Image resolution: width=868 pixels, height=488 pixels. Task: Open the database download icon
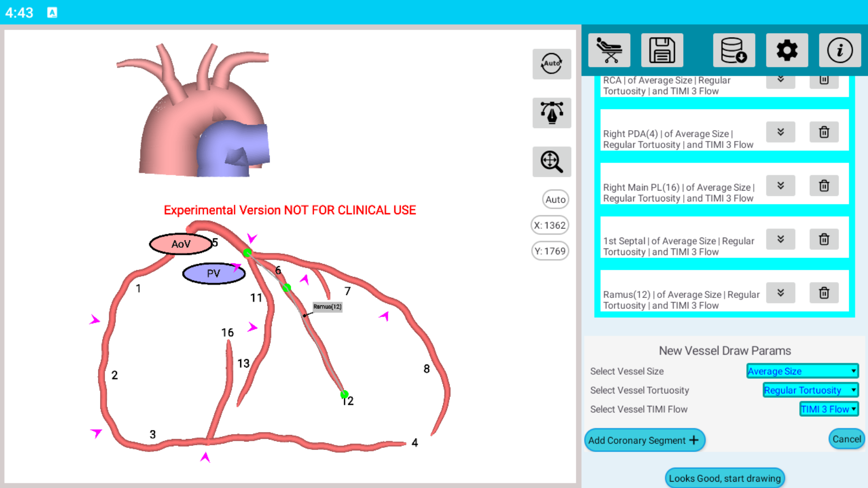coord(734,50)
